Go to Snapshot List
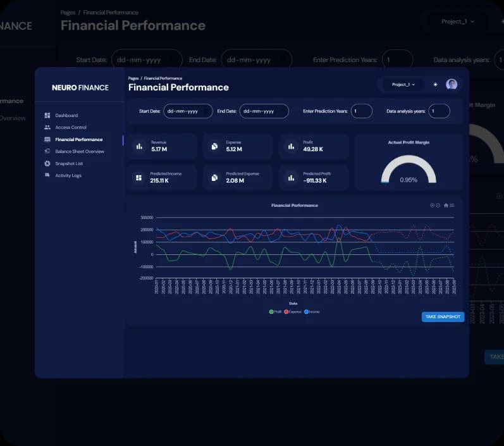This screenshot has height=446, width=504. pos(69,163)
